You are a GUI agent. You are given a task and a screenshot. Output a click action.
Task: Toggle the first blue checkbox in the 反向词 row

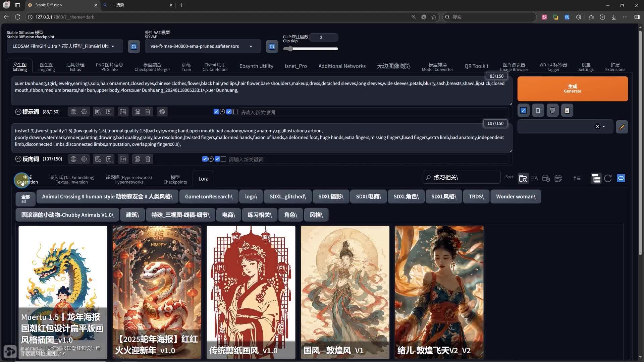(x=205, y=159)
